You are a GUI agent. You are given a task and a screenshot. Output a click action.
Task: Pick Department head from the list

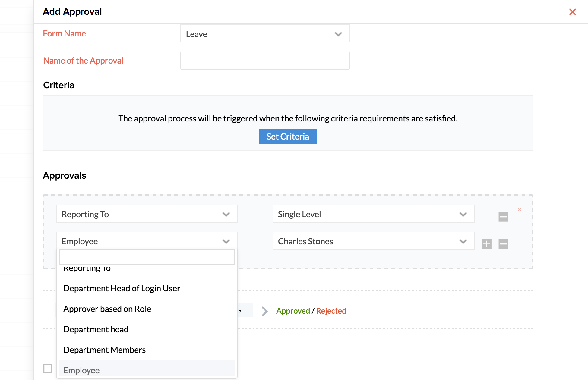[x=96, y=329]
